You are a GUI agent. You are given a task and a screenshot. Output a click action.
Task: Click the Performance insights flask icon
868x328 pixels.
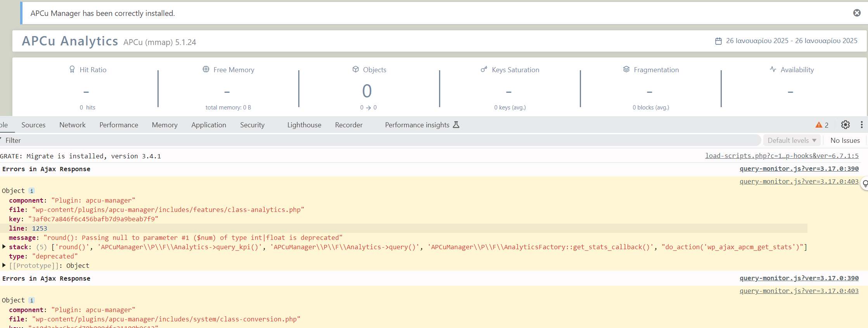456,125
